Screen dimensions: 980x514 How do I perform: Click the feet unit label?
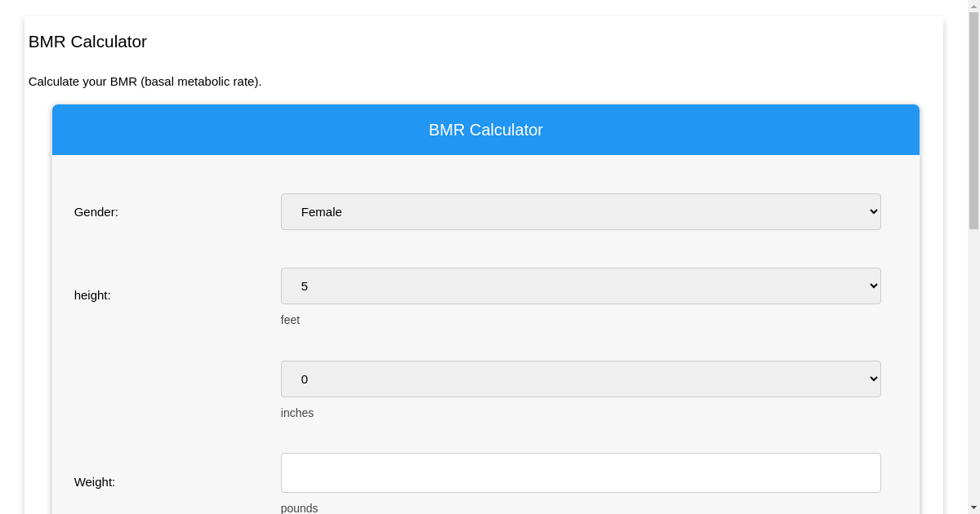290,320
